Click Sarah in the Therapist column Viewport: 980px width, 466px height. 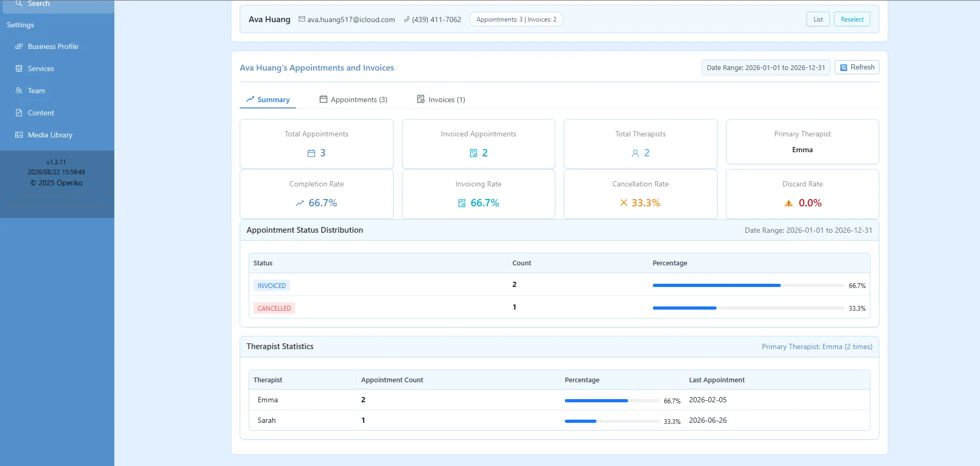point(267,420)
